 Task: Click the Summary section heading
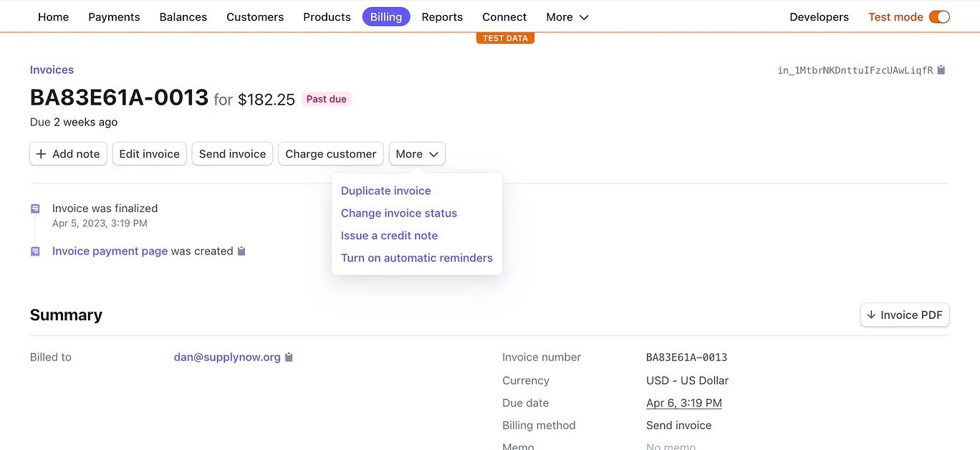pyautogui.click(x=66, y=315)
